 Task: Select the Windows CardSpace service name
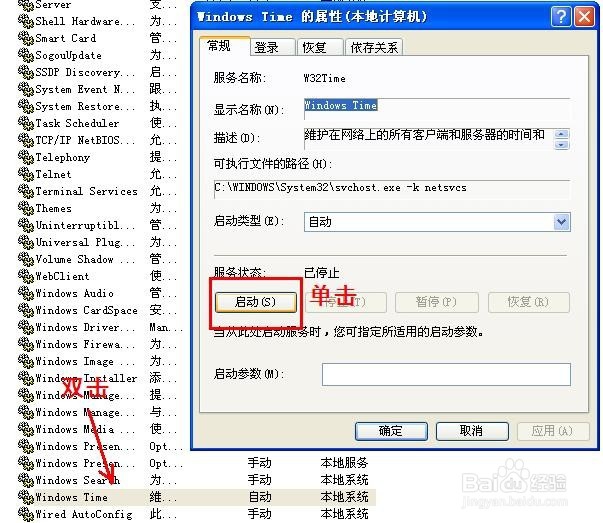(87, 310)
